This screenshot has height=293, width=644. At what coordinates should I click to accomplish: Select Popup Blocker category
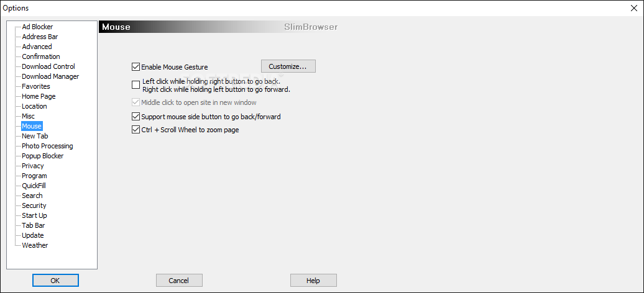pyautogui.click(x=43, y=156)
